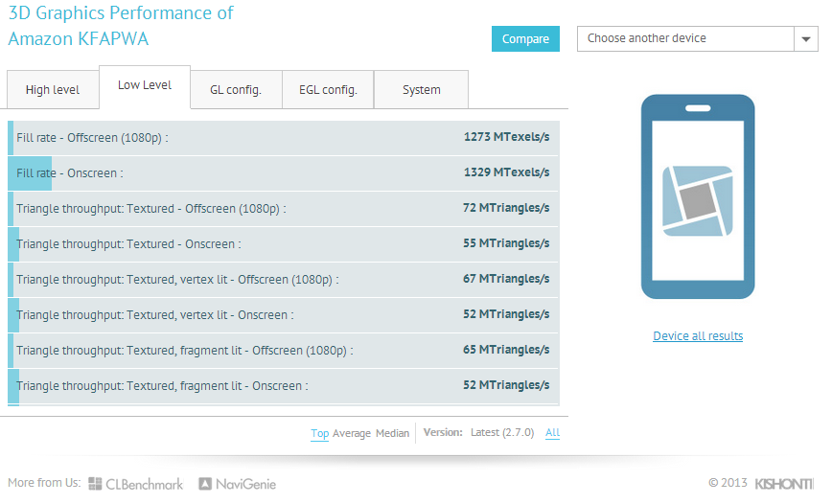
Task: Select the Median results filter
Action: tap(392, 433)
